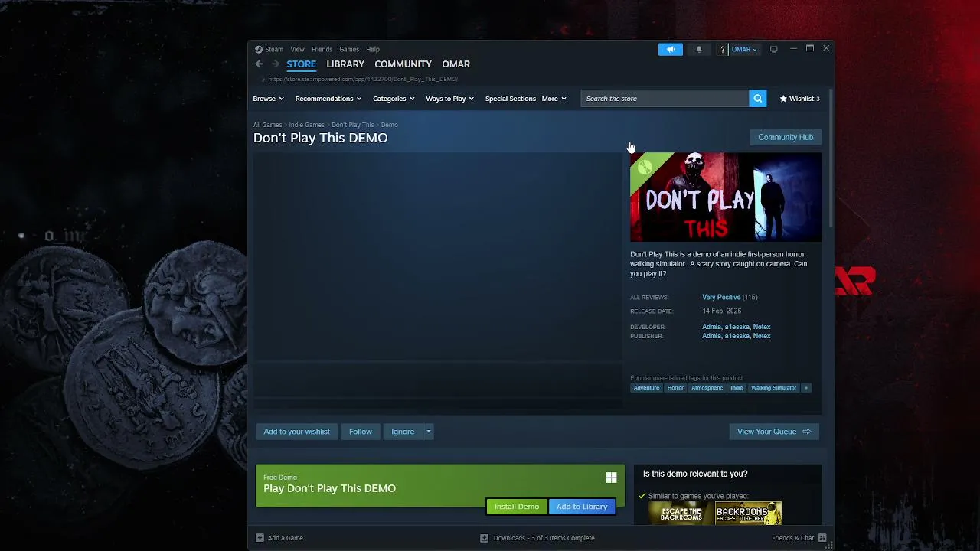Open the Escape the Backrooms thumbnail

(x=681, y=514)
